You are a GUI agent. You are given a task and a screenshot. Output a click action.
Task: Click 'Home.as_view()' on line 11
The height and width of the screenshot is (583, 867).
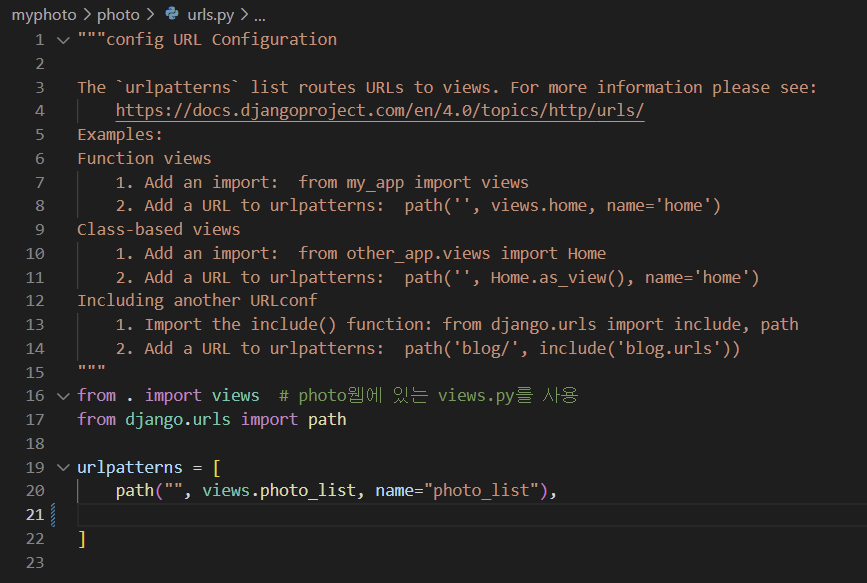557,277
